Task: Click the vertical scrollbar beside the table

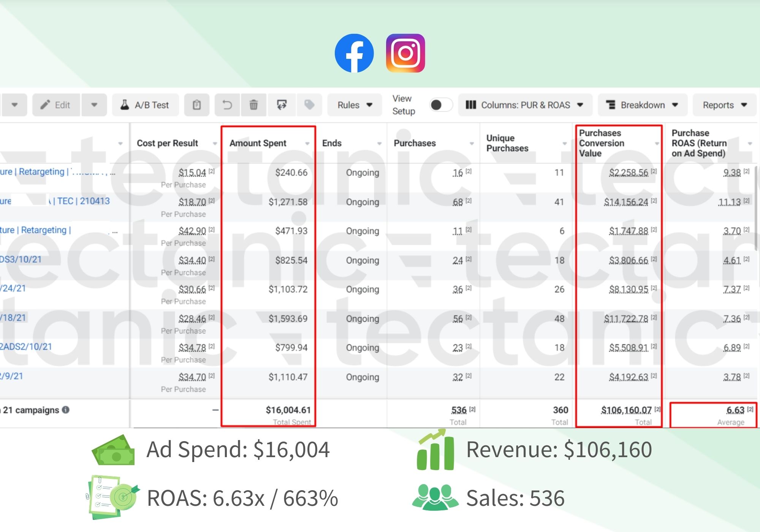Action: tap(757, 208)
